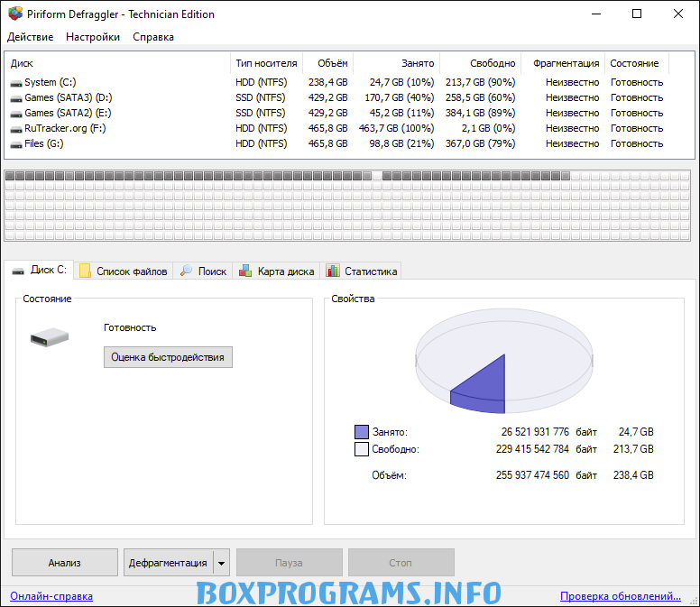The height and width of the screenshot is (607, 700).
Task: Click the 229 415 542 784 bytes value
Action: pos(532,449)
